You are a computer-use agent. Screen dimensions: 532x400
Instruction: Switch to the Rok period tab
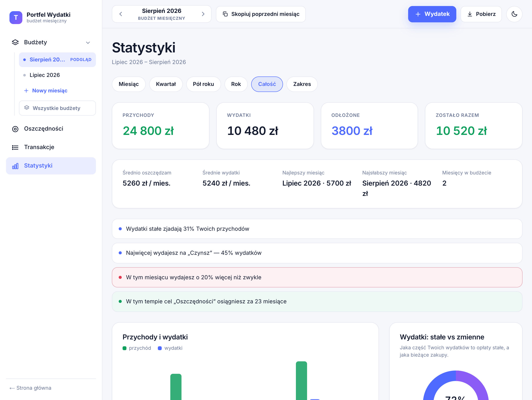[236, 84]
